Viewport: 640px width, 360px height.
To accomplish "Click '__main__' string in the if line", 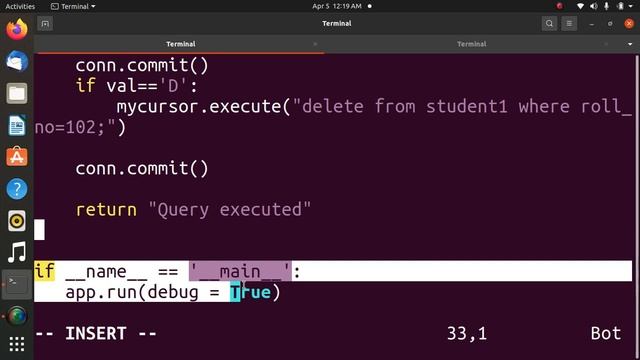I will pyautogui.click(x=240, y=271).
